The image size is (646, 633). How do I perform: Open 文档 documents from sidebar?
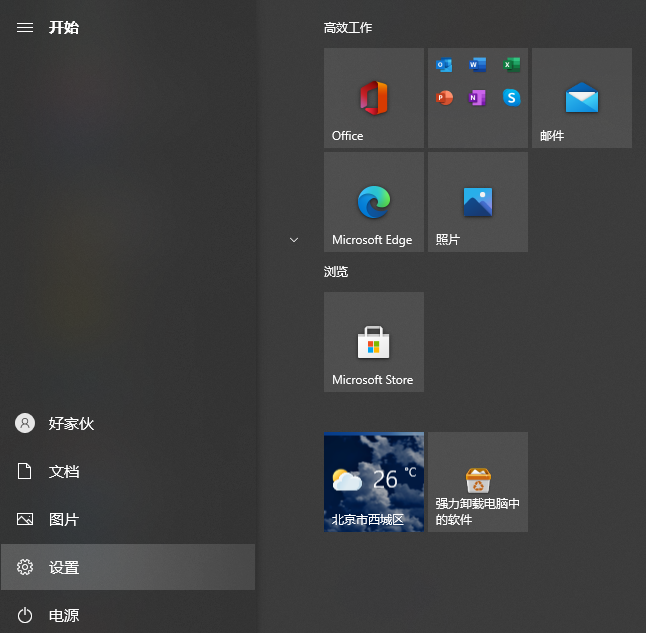pos(128,471)
